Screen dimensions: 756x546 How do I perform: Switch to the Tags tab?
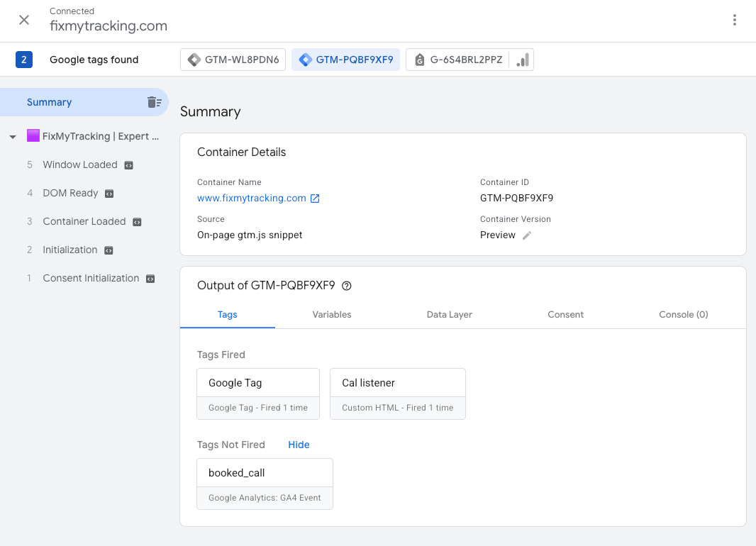[228, 315]
